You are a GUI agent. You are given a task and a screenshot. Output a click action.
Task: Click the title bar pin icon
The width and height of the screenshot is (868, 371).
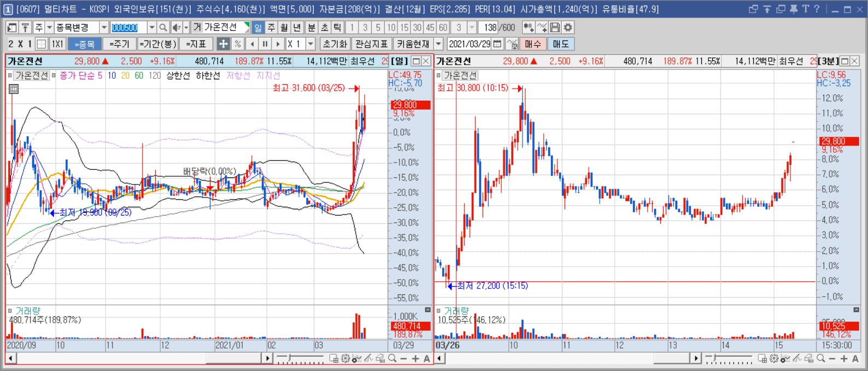tap(794, 9)
